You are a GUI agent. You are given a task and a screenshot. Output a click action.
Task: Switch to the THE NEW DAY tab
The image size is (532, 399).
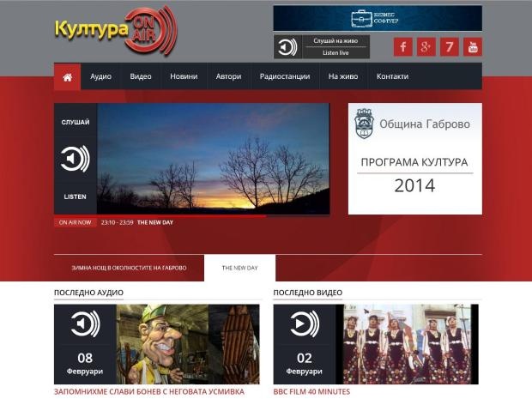point(239,268)
